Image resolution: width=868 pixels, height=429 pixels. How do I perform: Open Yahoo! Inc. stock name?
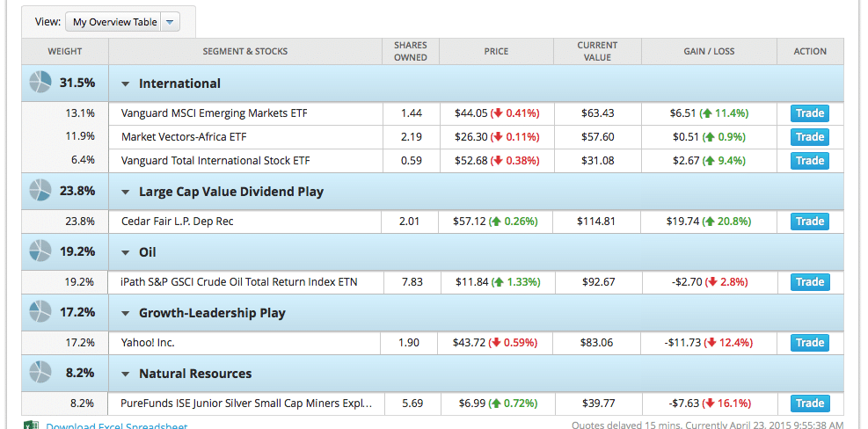pos(148,343)
